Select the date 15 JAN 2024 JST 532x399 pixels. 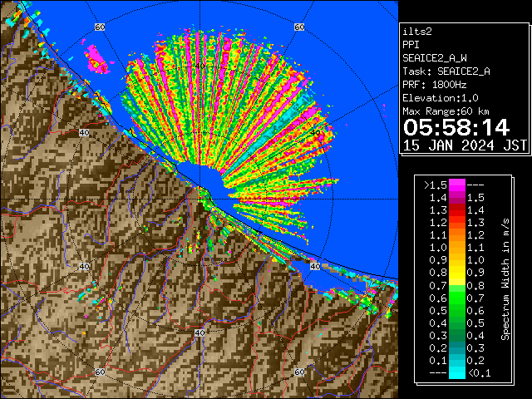[465, 145]
